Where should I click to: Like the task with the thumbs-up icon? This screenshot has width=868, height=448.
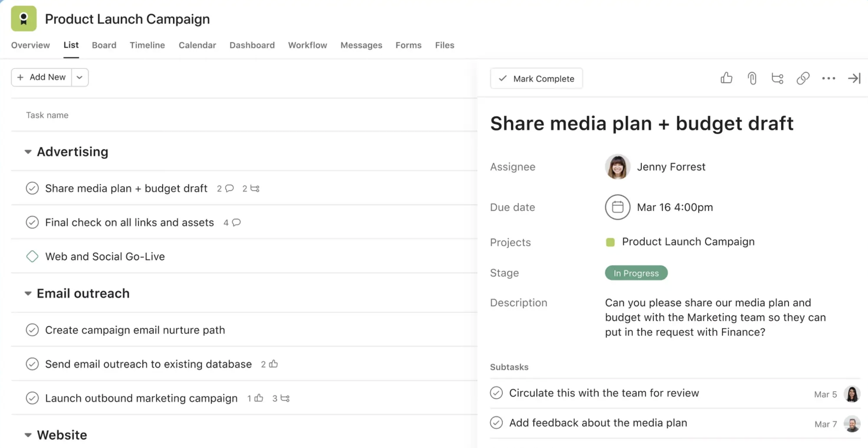click(x=726, y=78)
